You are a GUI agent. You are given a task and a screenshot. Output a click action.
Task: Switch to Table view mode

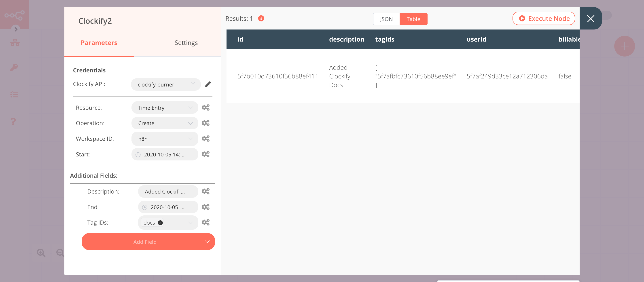(413, 19)
